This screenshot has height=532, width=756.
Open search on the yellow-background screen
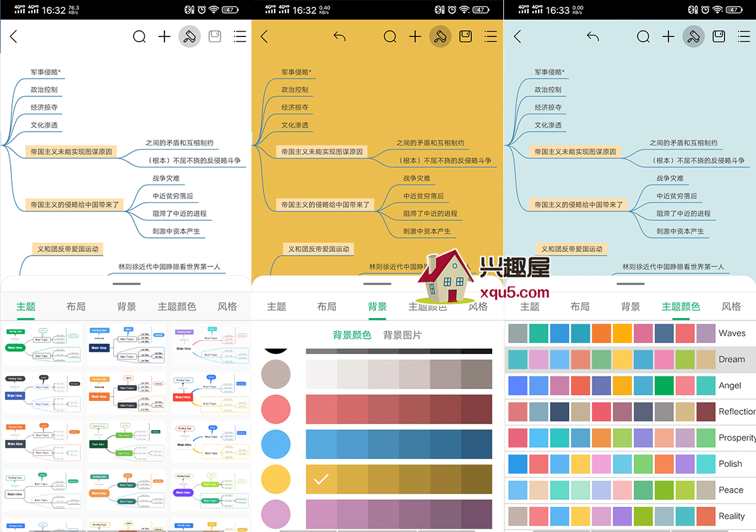pos(390,37)
